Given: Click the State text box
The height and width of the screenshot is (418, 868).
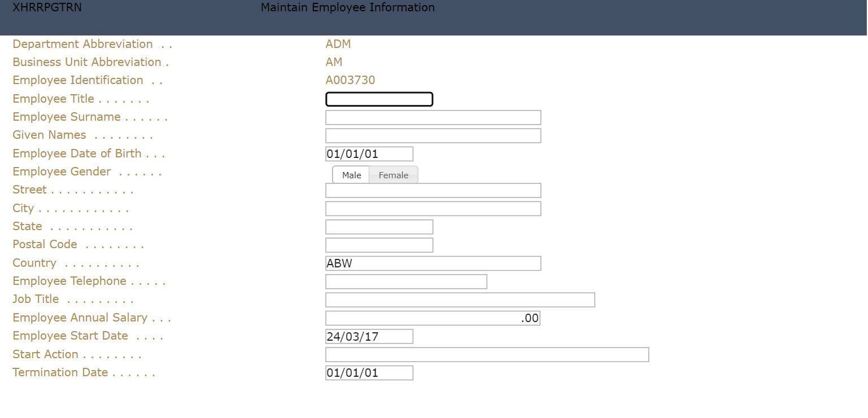Looking at the screenshot, I should point(379,227).
